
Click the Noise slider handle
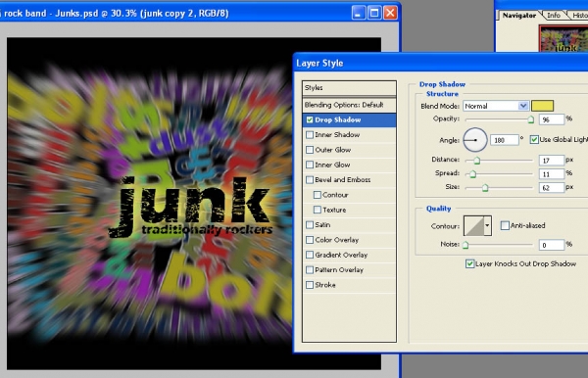[465, 245]
